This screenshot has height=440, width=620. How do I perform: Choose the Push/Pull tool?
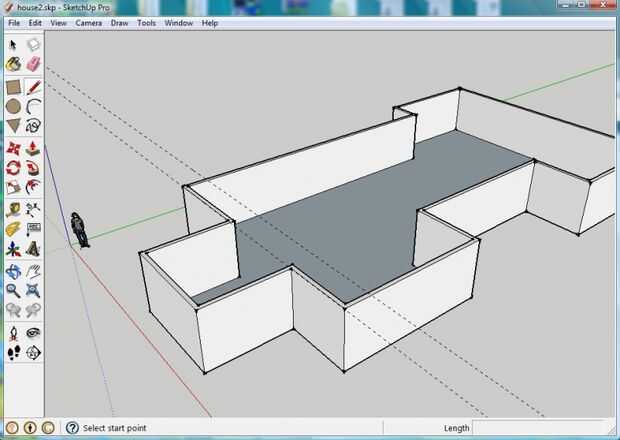[x=33, y=149]
